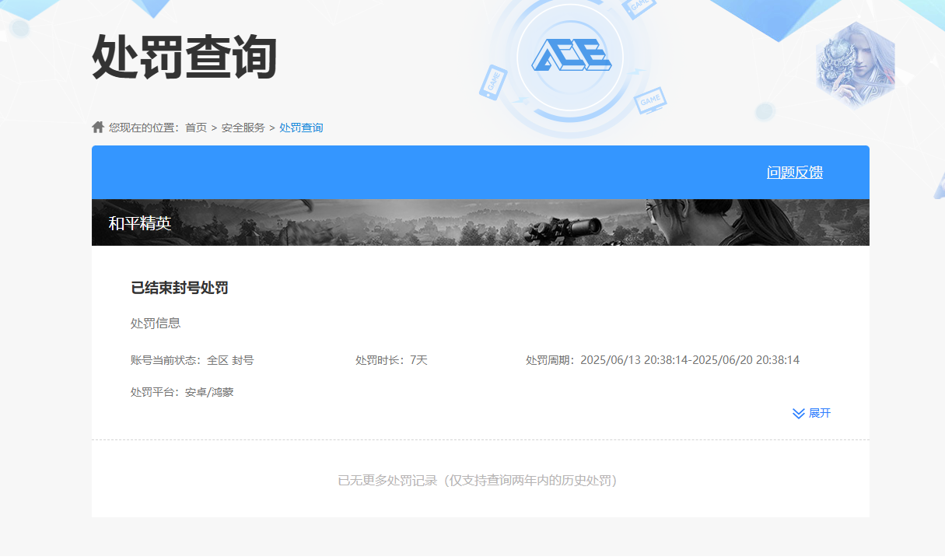
Task: Click the large 处罚查询 page title
Action: 184,58
